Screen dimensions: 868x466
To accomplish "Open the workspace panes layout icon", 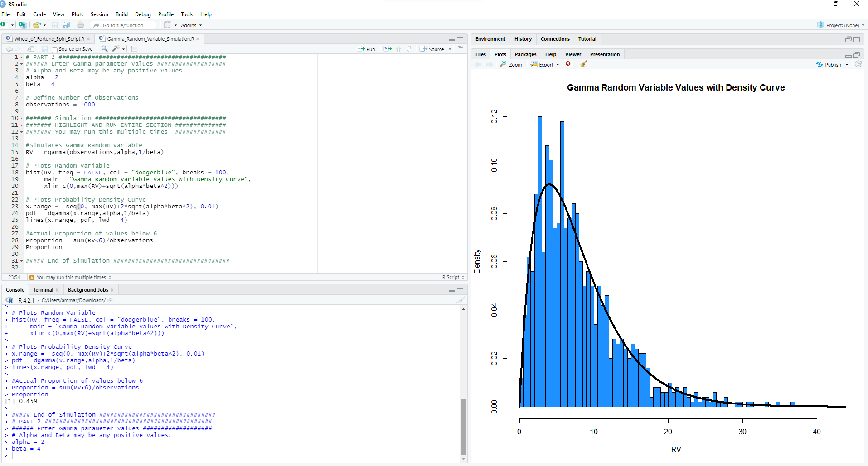I will point(168,25).
